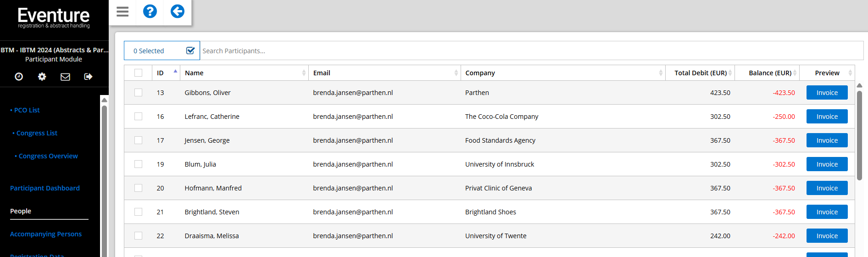The image size is (868, 257).
Task: Click company cell Privat Clinic of Geneva
Action: (x=498, y=188)
